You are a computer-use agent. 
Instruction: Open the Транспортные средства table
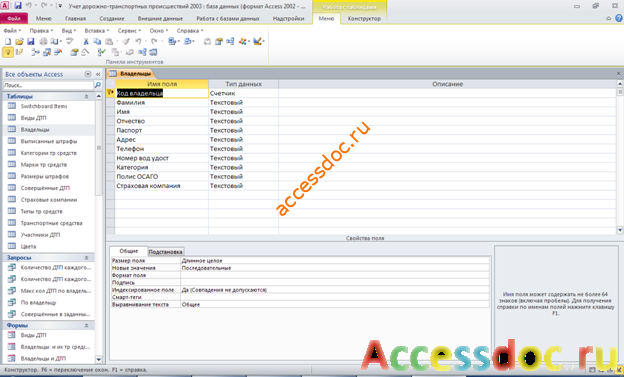[x=51, y=223]
